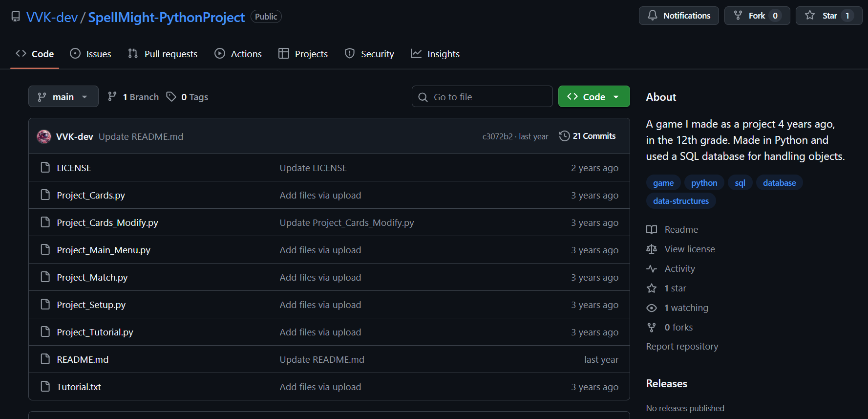Open the Tutorial.txt file
The height and width of the screenshot is (419, 868).
pos(79,387)
